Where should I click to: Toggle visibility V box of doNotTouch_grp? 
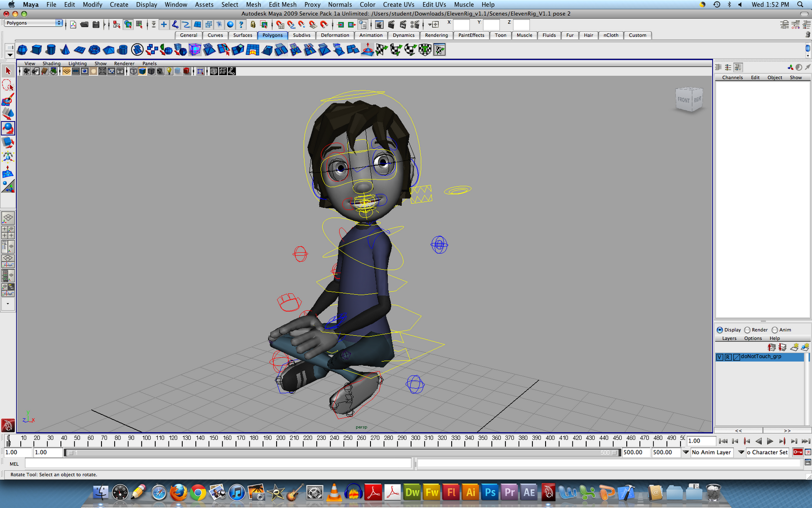point(720,357)
